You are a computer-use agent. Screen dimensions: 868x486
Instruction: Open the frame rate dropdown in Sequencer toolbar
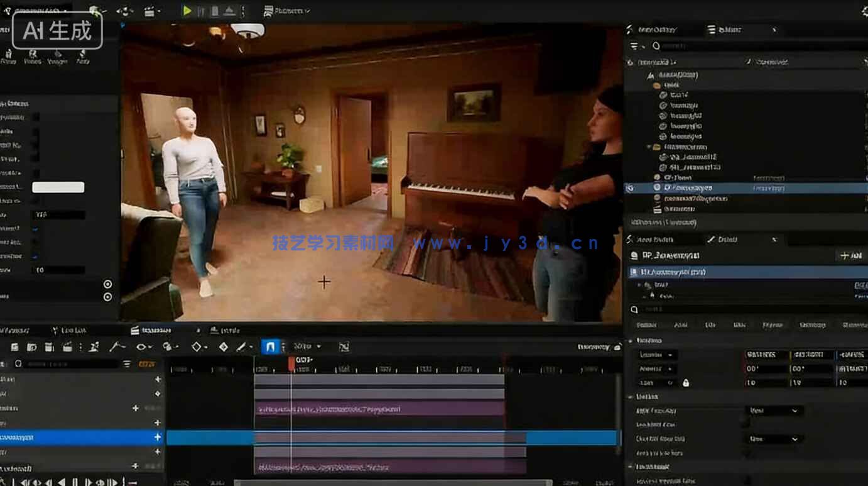(308, 346)
